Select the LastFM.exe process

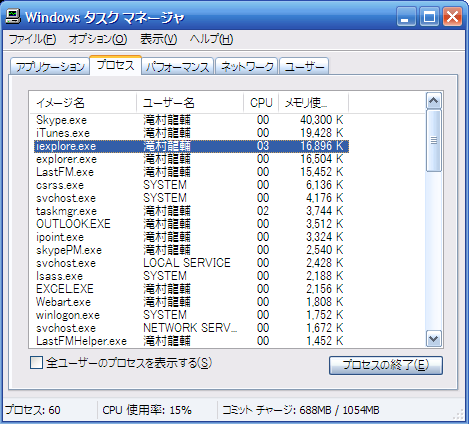tap(192, 172)
